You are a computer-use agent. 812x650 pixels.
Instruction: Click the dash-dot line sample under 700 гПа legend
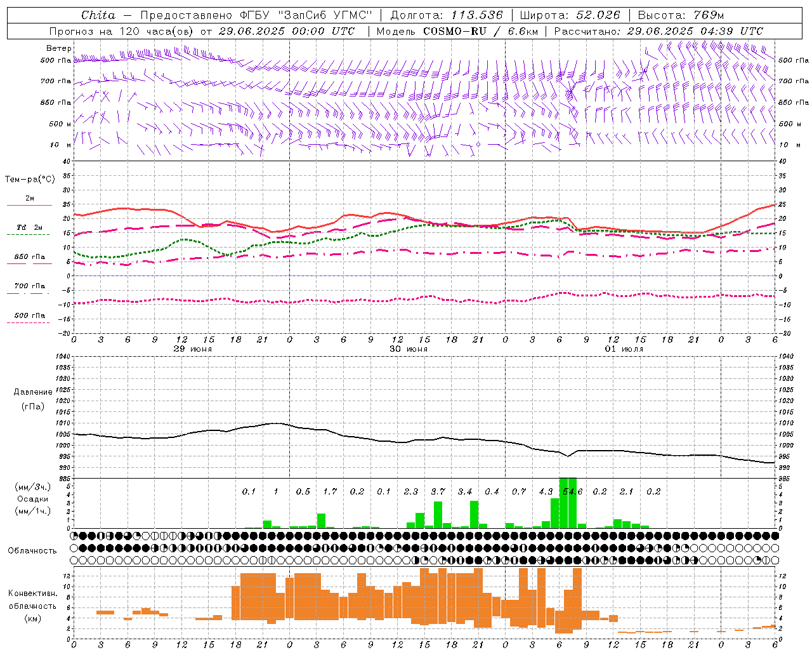click(x=29, y=294)
